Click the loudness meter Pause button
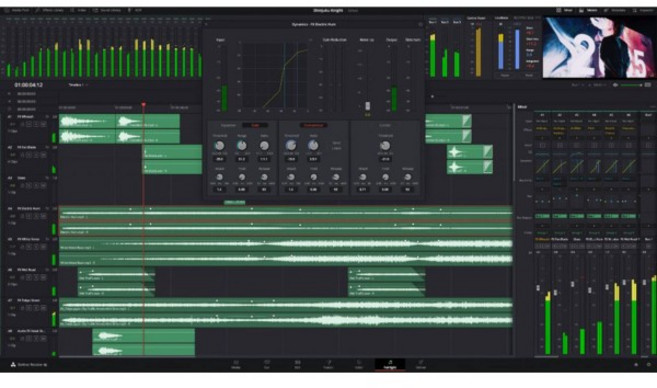 pos(505,75)
